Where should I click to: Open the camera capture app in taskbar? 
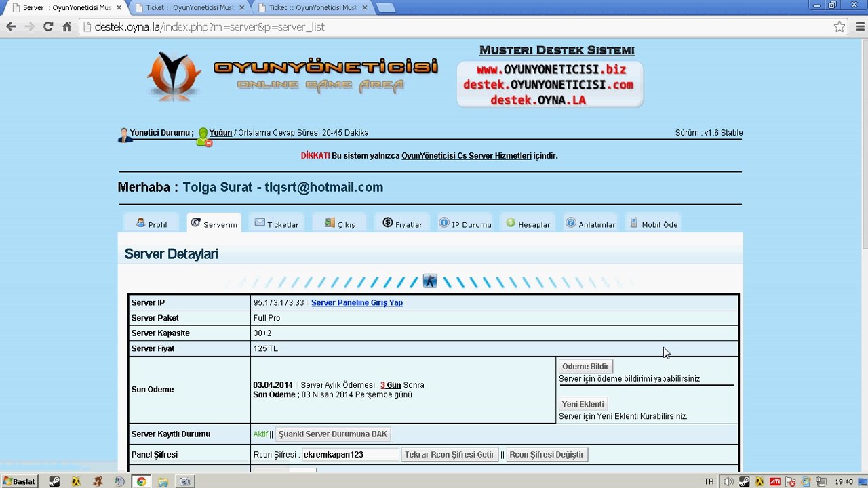pyautogui.click(x=184, y=482)
